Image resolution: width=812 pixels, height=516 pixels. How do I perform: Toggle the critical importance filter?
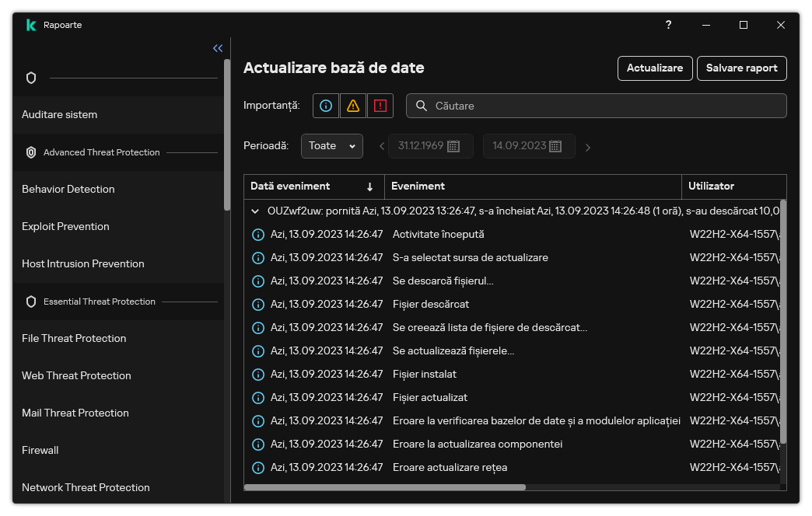(x=380, y=106)
